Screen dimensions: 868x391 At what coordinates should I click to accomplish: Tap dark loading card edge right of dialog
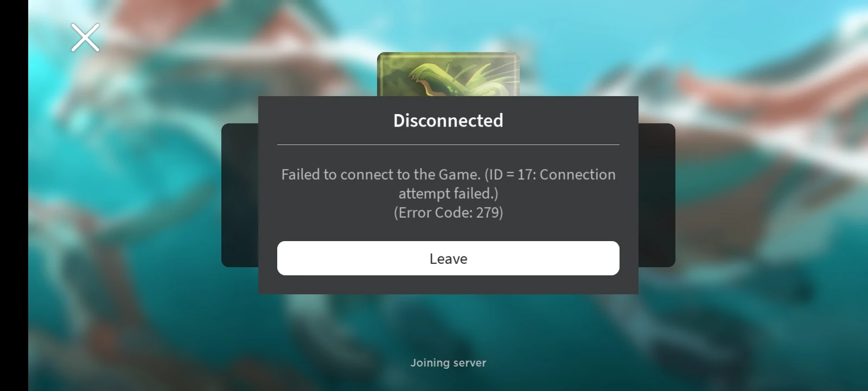click(657, 195)
